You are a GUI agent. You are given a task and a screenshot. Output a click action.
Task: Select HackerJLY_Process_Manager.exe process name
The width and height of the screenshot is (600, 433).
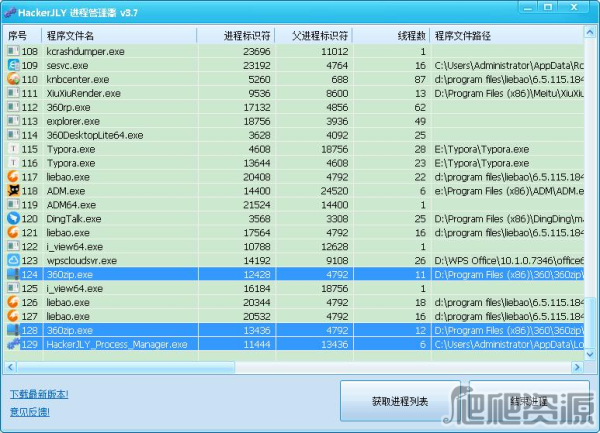click(117, 344)
